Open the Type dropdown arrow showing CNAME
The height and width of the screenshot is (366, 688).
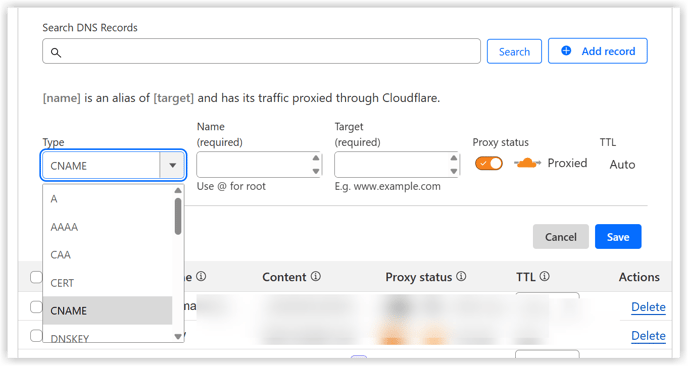click(x=172, y=165)
